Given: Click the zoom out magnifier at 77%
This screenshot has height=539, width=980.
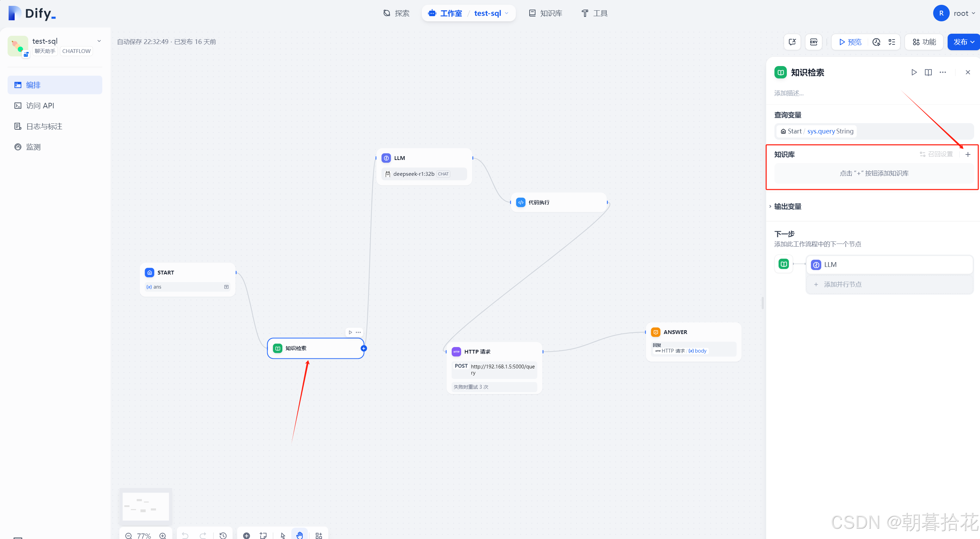Looking at the screenshot, I should [x=128, y=536].
